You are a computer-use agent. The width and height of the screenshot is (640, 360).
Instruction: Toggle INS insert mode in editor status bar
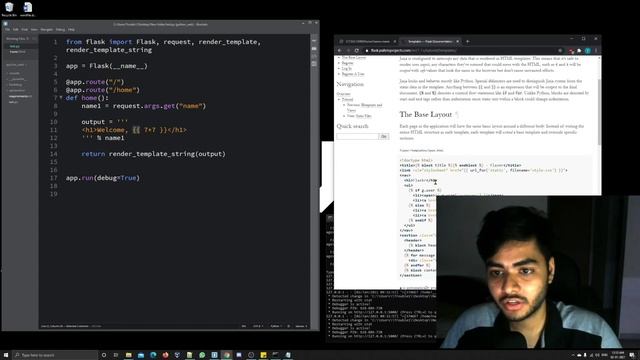[244, 326]
